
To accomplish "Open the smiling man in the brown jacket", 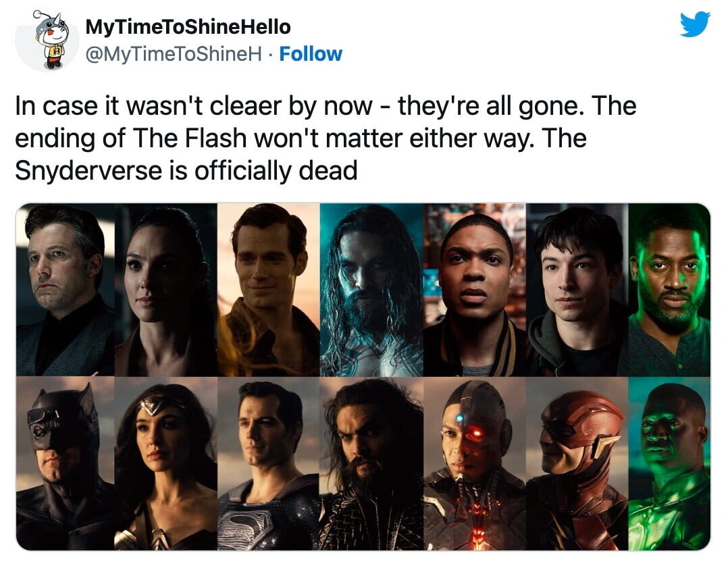I will pyautogui.click(x=268, y=290).
